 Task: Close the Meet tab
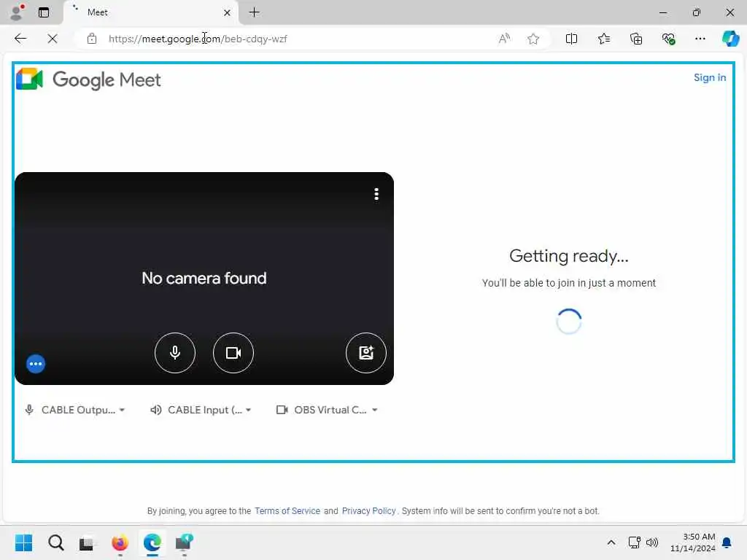(x=228, y=12)
